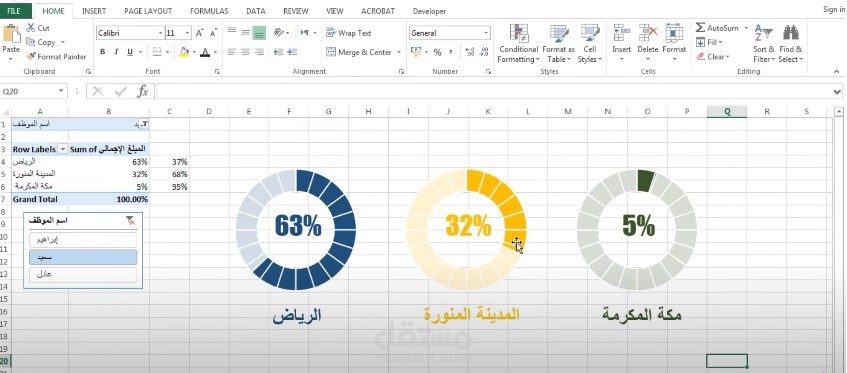Open Conditional Formatting menu
Viewport: 847px width, 373px height.
[x=518, y=44]
